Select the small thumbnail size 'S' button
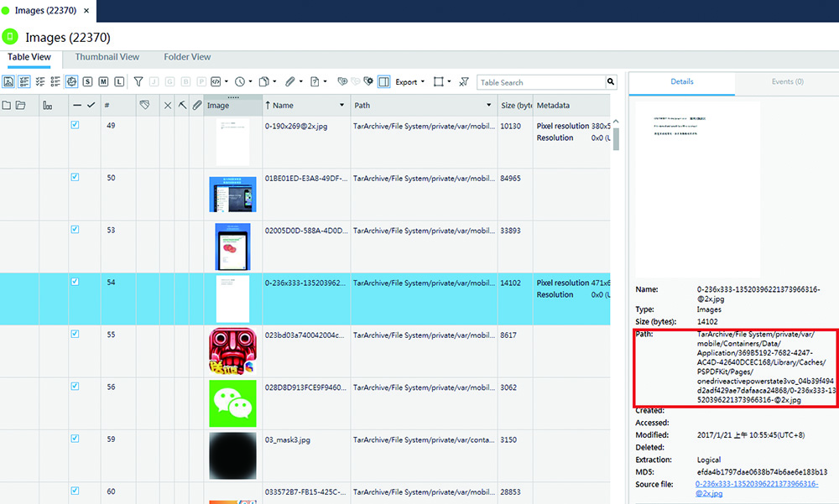The image size is (839, 504). [x=87, y=82]
